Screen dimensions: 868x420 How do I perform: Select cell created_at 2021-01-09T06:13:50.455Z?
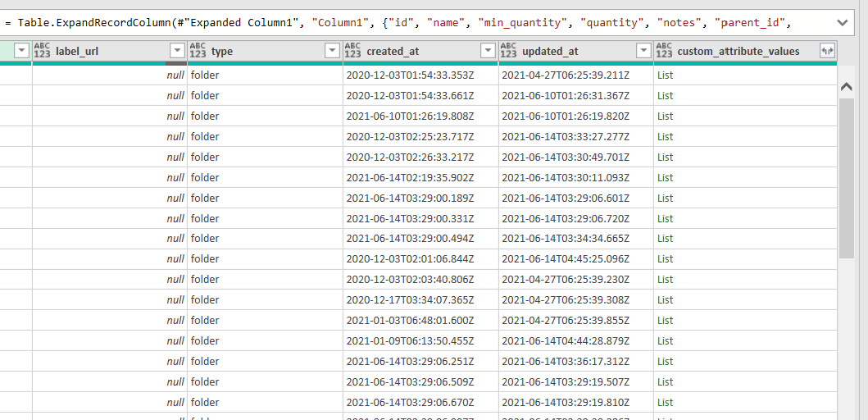click(420, 340)
